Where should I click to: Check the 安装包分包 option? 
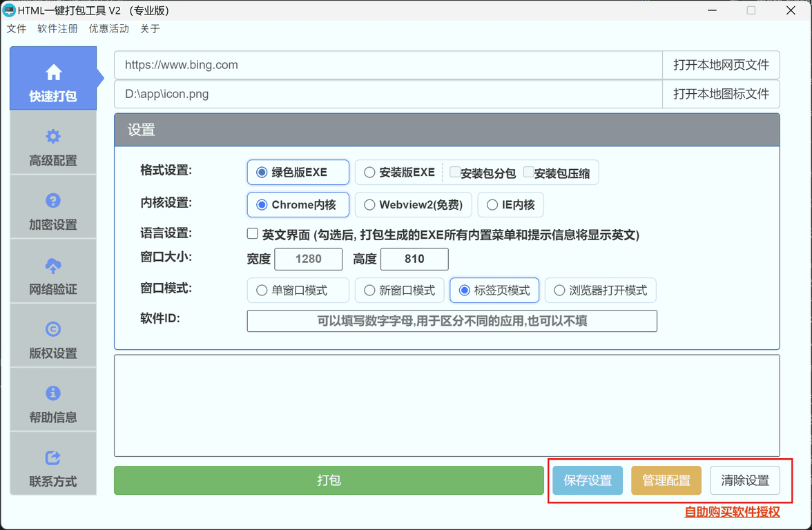pyautogui.click(x=455, y=172)
